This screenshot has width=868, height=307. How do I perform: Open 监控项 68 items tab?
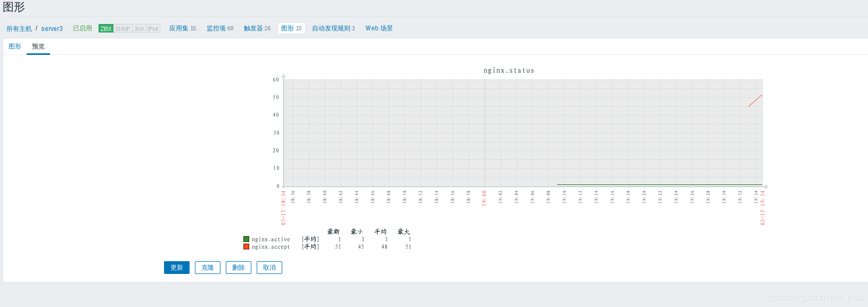click(x=220, y=28)
